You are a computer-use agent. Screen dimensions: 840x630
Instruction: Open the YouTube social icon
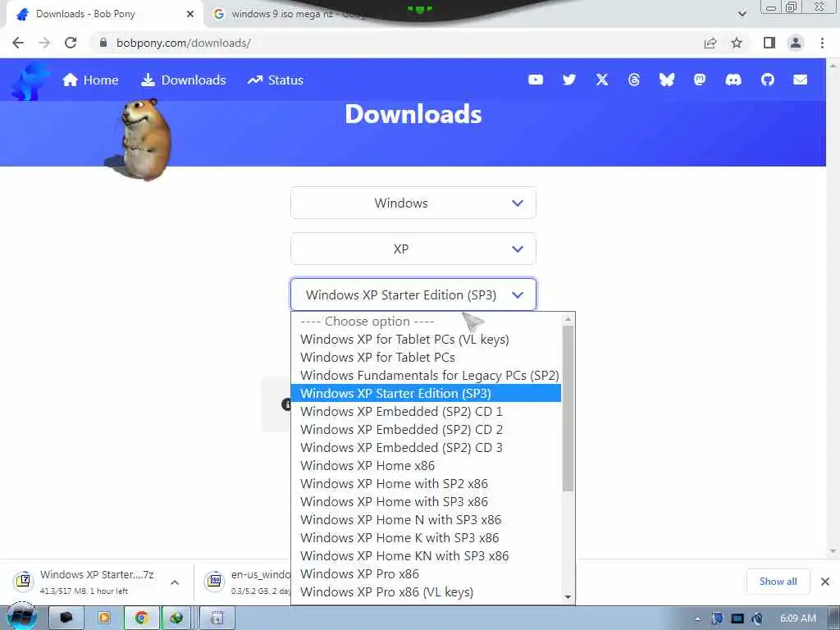coord(535,80)
